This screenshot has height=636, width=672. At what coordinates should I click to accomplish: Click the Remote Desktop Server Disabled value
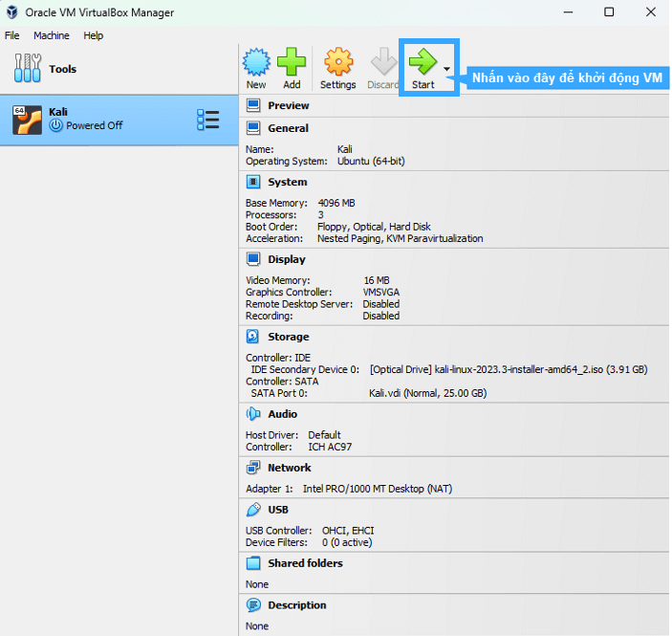click(x=381, y=304)
